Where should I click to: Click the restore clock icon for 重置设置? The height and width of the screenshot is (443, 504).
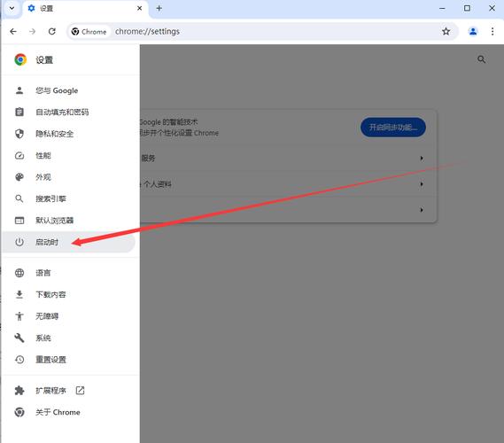[19, 360]
